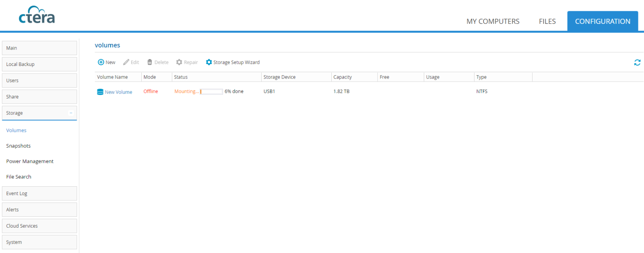Click the New button label
Screen dimensions: 644x253
pyautogui.click(x=110, y=62)
